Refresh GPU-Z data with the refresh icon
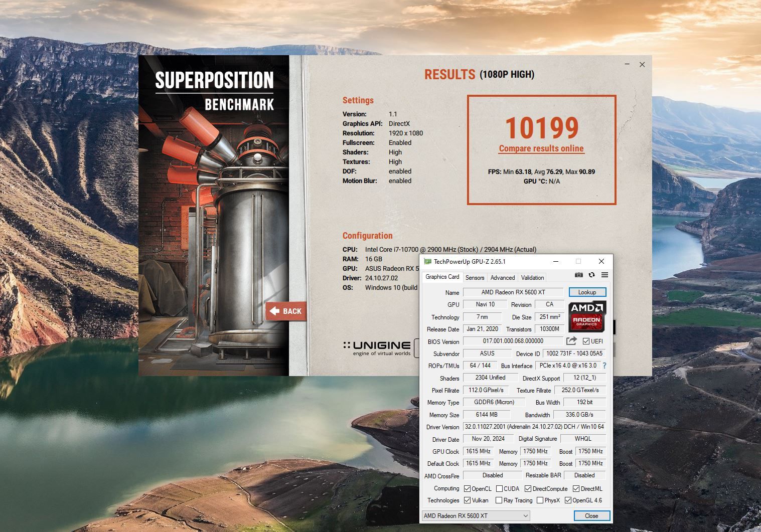This screenshot has height=532, width=761. (591, 275)
